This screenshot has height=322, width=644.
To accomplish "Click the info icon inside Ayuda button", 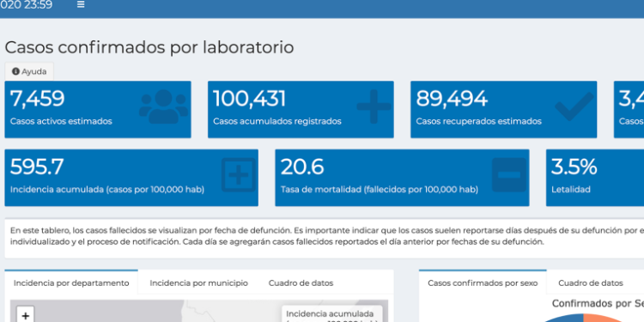I will pos(15,71).
